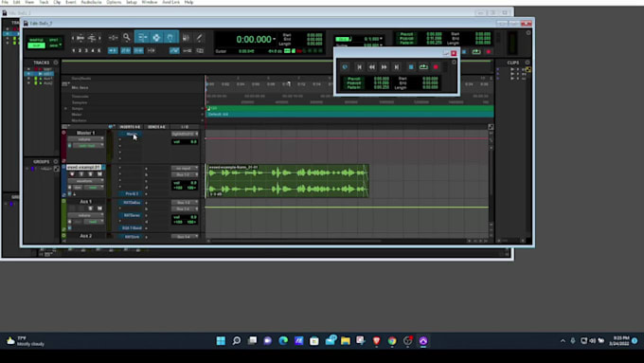Click red record button in floating transport
644x363 pixels.
pyautogui.click(x=436, y=66)
